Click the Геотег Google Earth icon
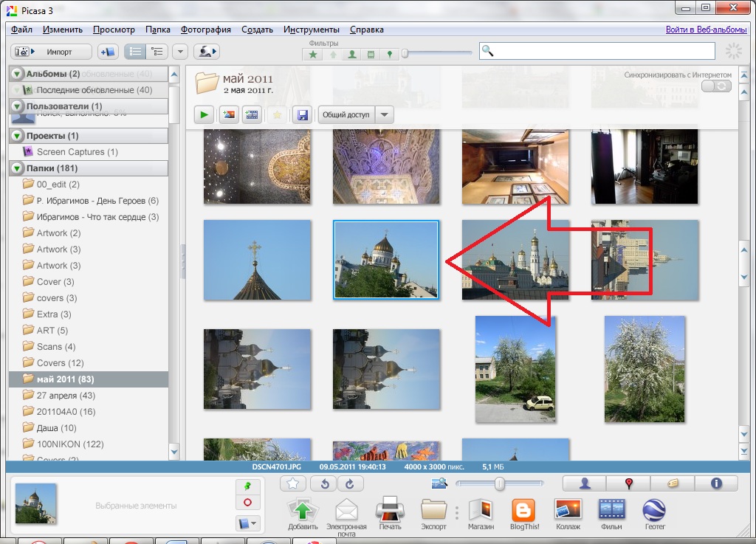 [654, 509]
